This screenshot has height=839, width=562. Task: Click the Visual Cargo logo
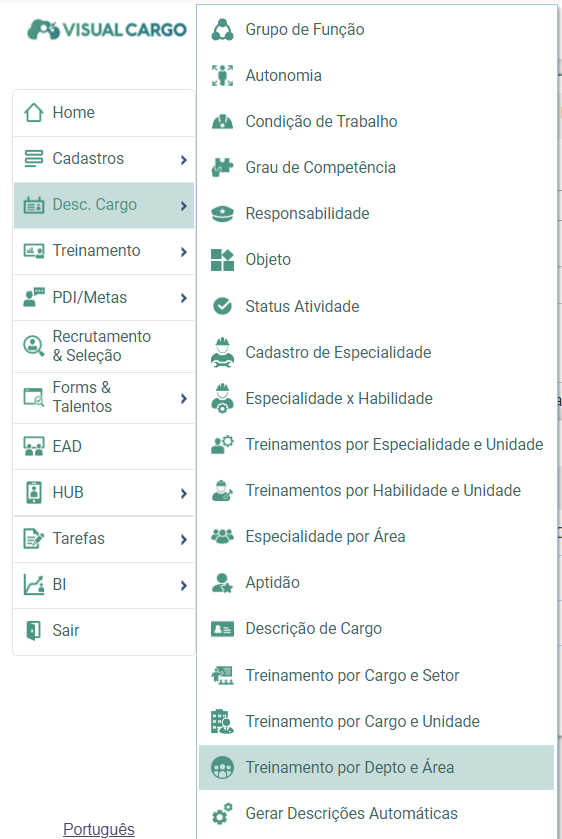coord(107,30)
